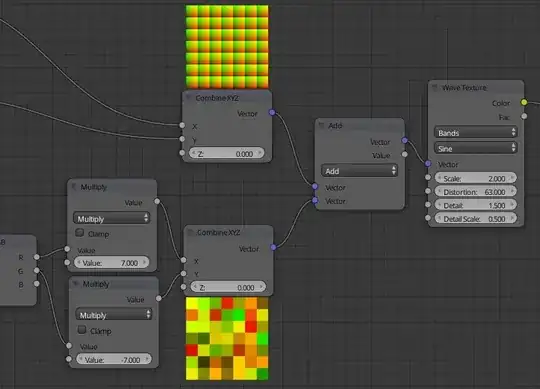Click the Add node title
540x389 pixels.
[335, 126]
